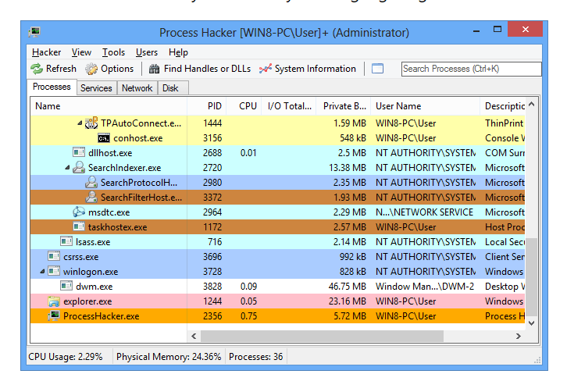This screenshot has height=392, width=567.
Task: Sort by the PID column header
Action: coord(207,106)
